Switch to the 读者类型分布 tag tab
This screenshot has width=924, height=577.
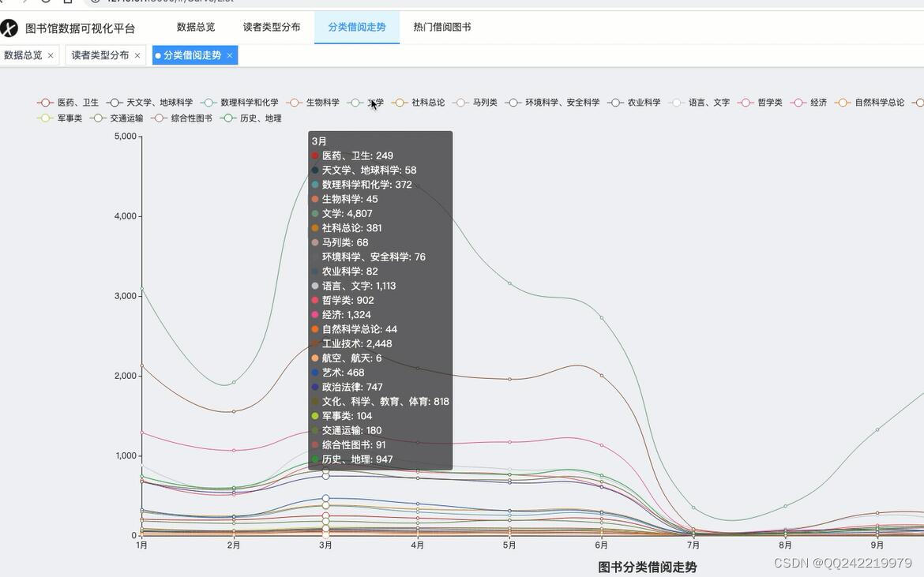click(x=100, y=55)
